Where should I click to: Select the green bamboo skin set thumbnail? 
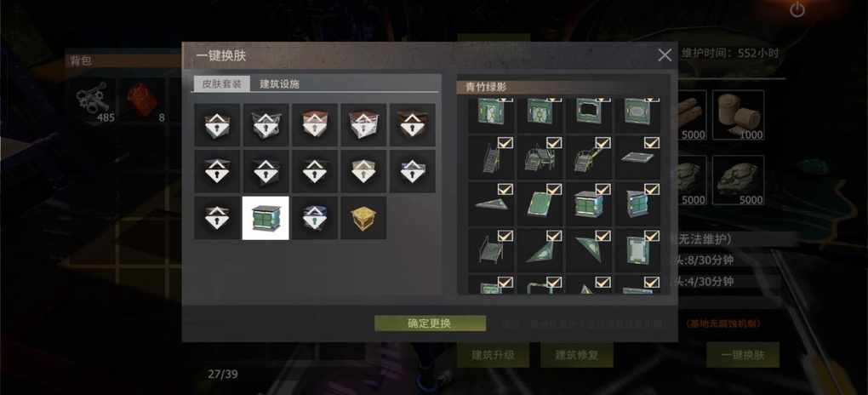266,218
